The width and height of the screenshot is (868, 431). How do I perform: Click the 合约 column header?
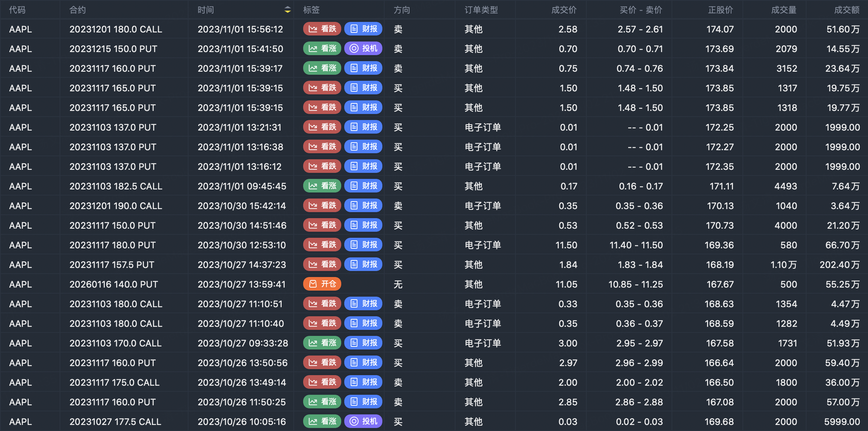(78, 10)
